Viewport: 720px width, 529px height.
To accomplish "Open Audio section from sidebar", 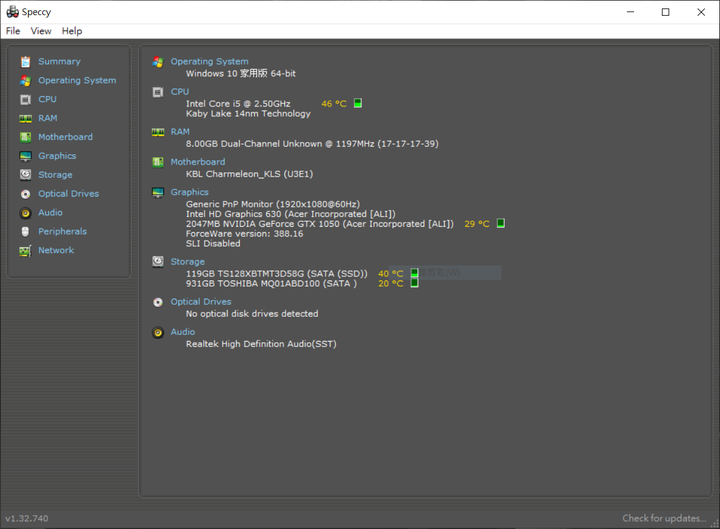I will pos(50,213).
